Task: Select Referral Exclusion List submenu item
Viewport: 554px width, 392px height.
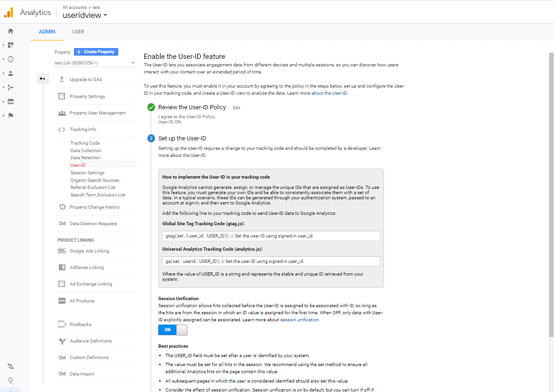Action: click(x=93, y=188)
